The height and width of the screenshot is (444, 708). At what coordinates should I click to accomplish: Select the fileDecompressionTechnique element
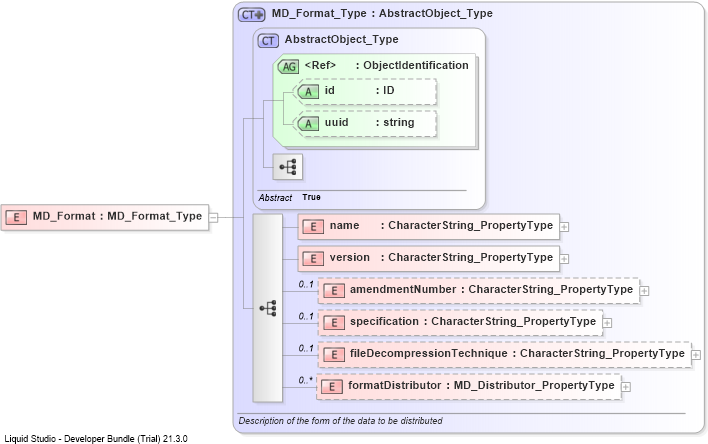click(504, 355)
